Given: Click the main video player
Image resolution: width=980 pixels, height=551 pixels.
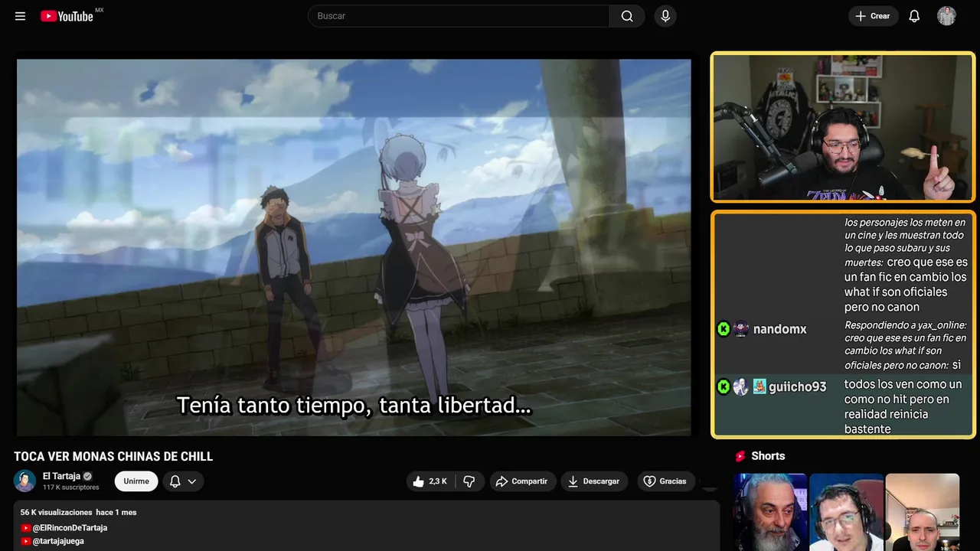Looking at the screenshot, I should pyautogui.click(x=354, y=247).
